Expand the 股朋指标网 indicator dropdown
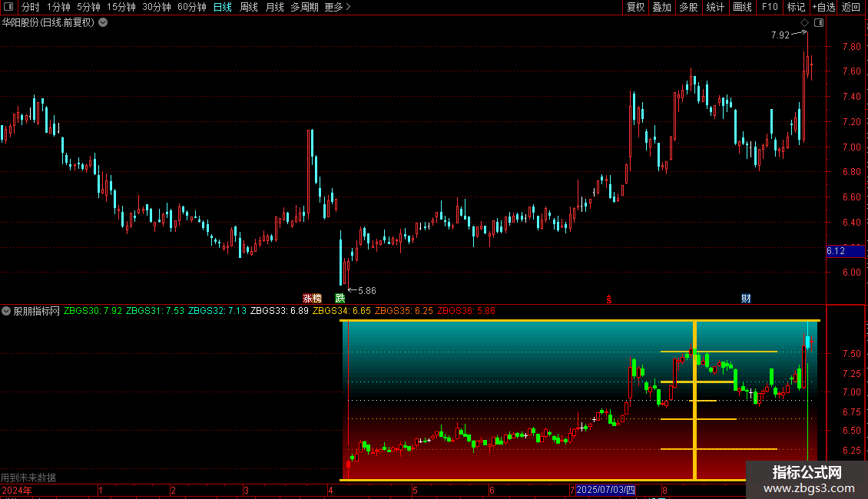This screenshot has height=499, width=868. pyautogui.click(x=6, y=311)
